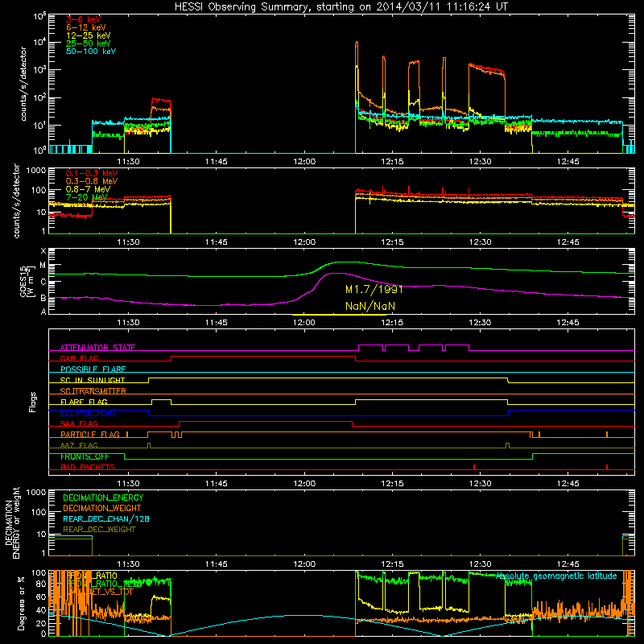Image resolution: width=644 pixels, height=644 pixels.
Task: Click 'counts/s/detector' axis title of keV panel
Action: click(23, 84)
